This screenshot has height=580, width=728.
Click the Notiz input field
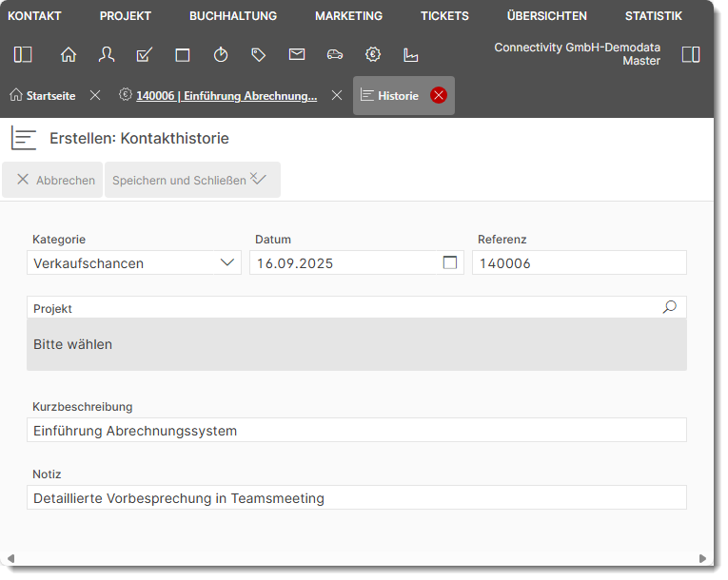(357, 498)
